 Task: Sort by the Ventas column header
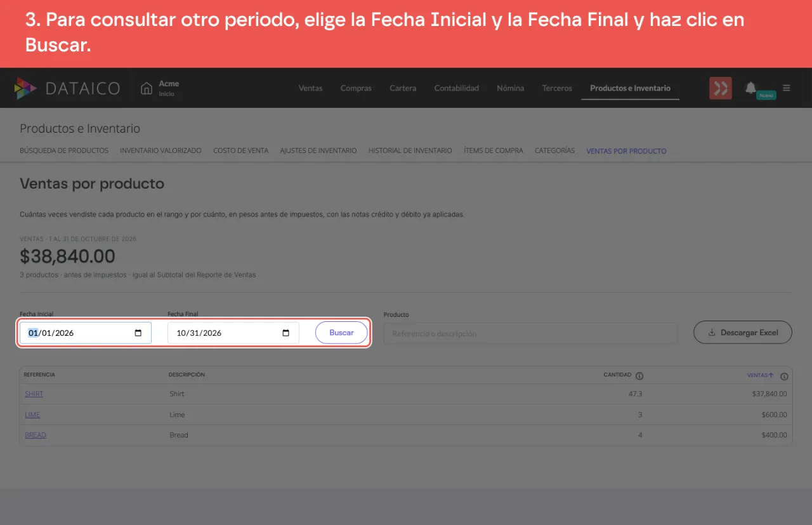tap(760, 375)
